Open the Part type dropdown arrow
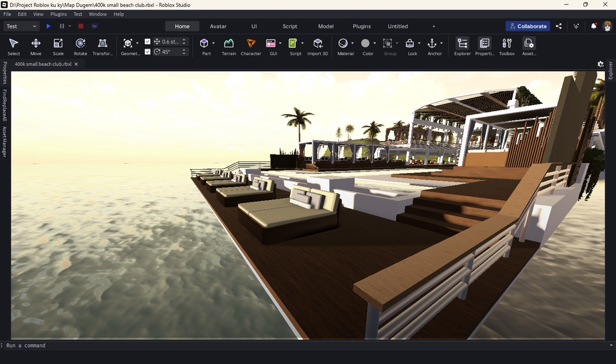This screenshot has width=616, height=364. click(213, 44)
